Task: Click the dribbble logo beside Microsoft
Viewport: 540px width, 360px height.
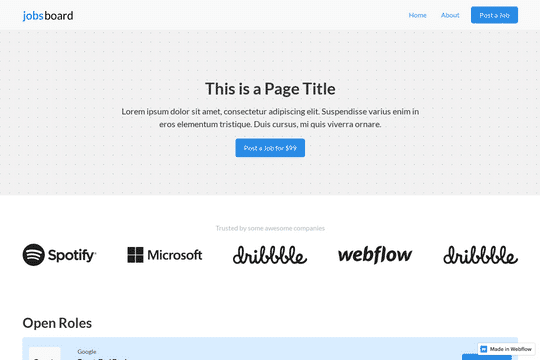Action: [x=270, y=255]
